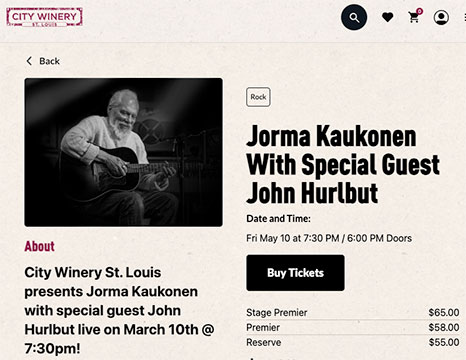Viewport: 466px width, 360px height.
Task: Click the back chevron arrow
Action: point(29,61)
